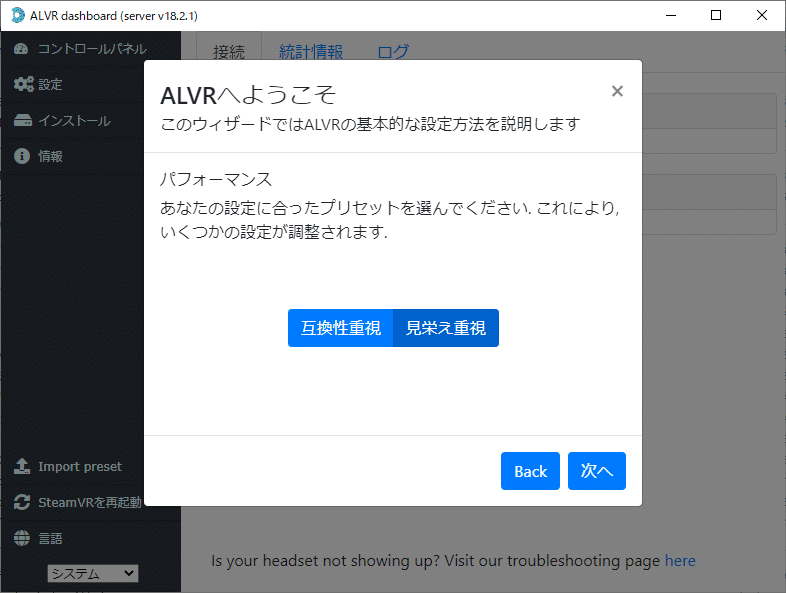This screenshot has width=786, height=593.
Task: Open コントロールパネル in the sidebar
Action: [x=91, y=49]
